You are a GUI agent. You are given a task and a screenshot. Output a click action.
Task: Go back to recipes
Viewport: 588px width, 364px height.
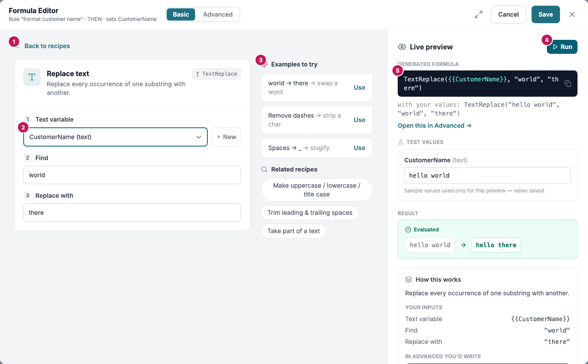pyautogui.click(x=47, y=46)
